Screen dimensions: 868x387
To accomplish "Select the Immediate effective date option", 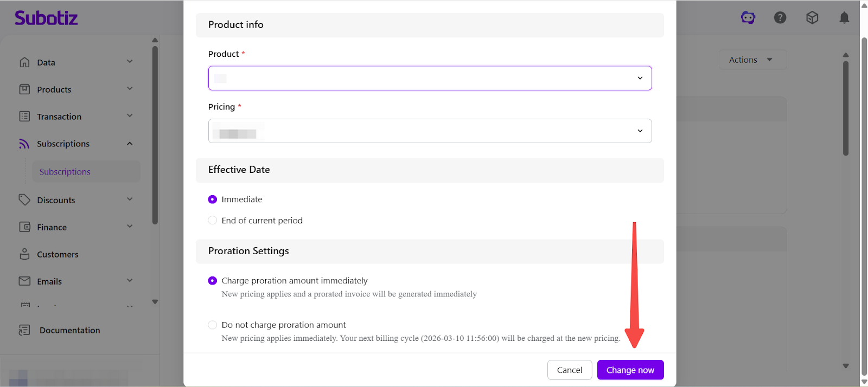I will 213,199.
